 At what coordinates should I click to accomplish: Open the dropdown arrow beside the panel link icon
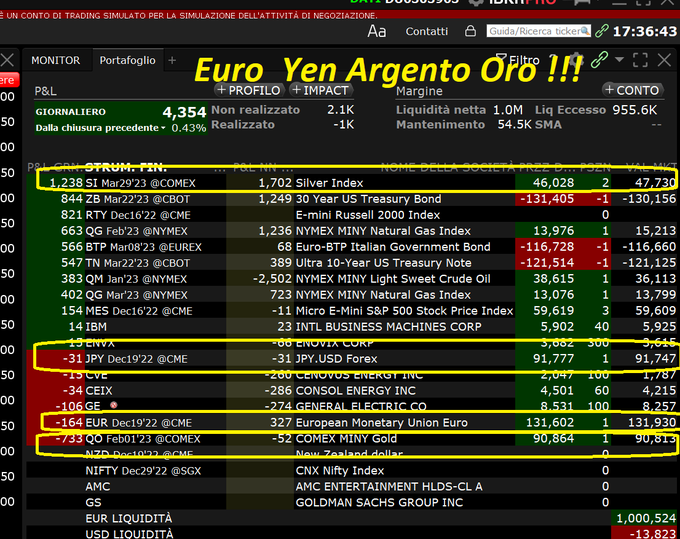(x=619, y=60)
